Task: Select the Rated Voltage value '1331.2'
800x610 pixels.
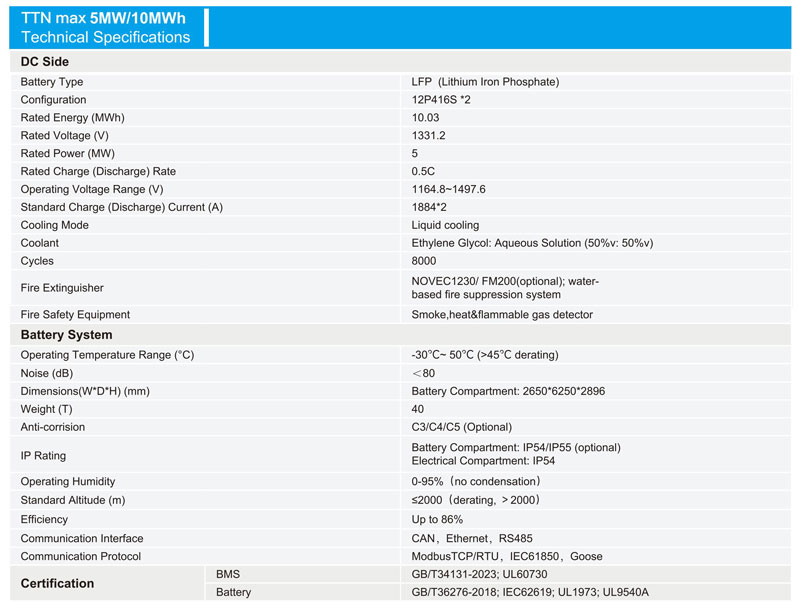Action: 428,136
